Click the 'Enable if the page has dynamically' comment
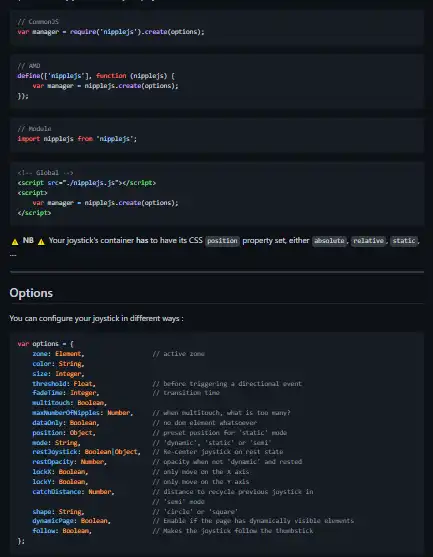Image resolution: width=433 pixels, height=557 pixels. (253, 520)
